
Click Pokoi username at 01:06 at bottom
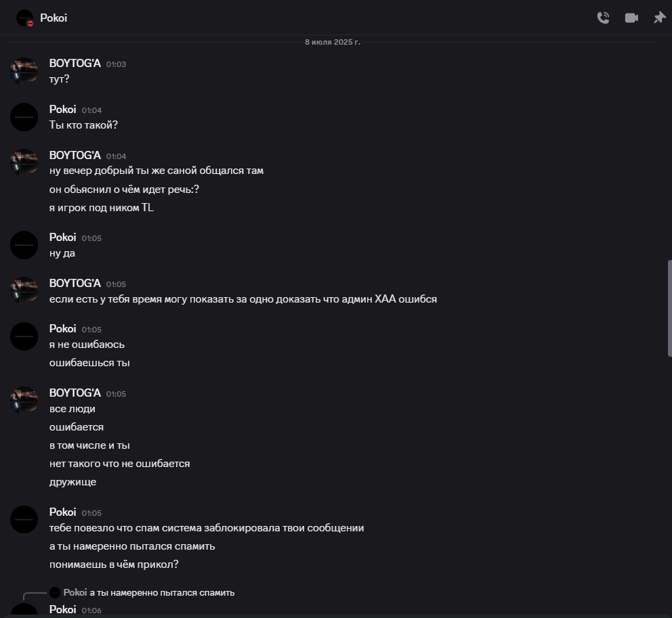pos(62,609)
